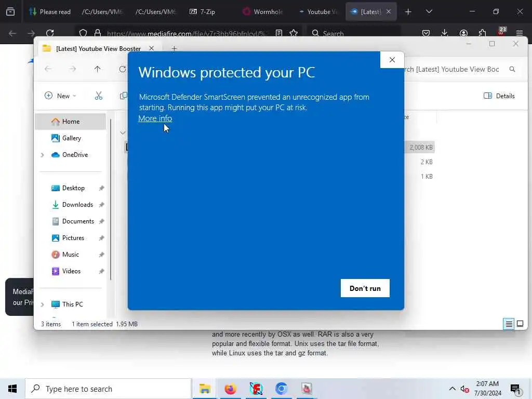Switch to large thumbnails view layout

(x=520, y=324)
